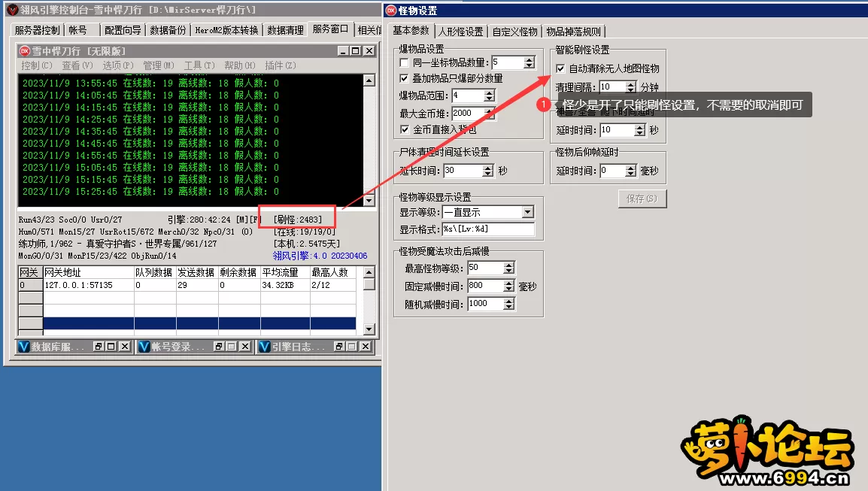This screenshot has width=868, height=491.
Task: Click the log pane scroll down arrow
Action: click(x=369, y=201)
